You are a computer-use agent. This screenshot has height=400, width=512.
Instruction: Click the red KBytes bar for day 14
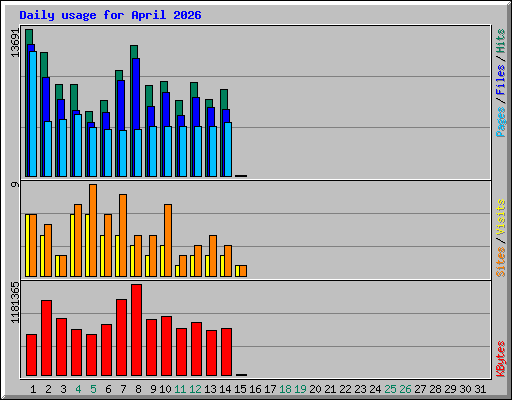(226, 352)
